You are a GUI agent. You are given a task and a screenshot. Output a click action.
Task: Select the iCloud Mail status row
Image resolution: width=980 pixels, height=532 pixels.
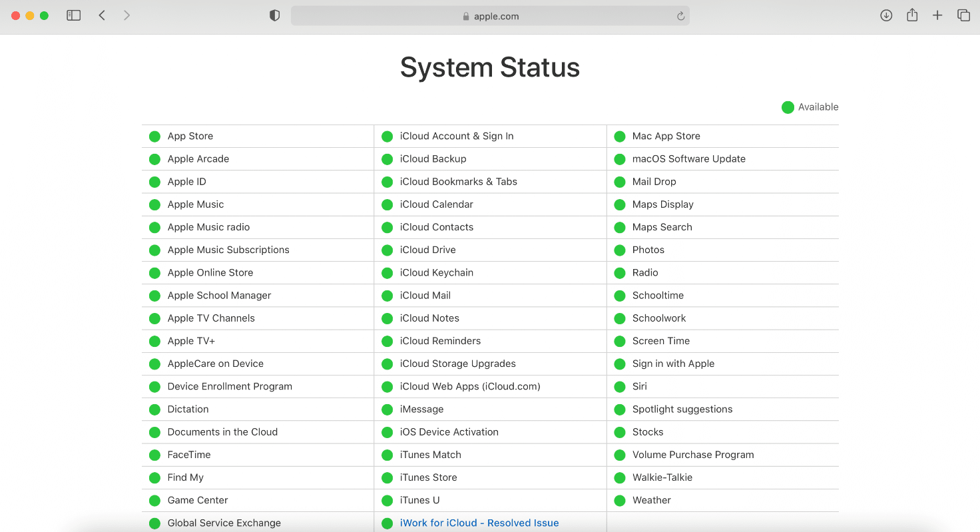425,296
